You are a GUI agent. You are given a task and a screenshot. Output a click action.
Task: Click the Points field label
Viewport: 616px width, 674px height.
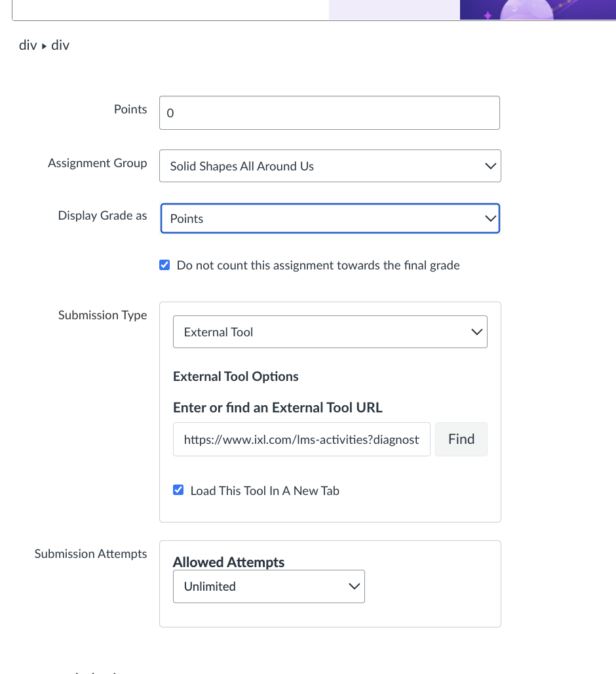130,109
